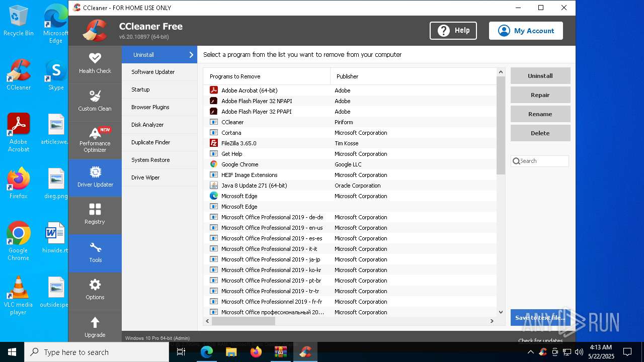This screenshot has width=644, height=362.
Task: Switch to the Disk Analyzer tool
Action: click(159, 125)
